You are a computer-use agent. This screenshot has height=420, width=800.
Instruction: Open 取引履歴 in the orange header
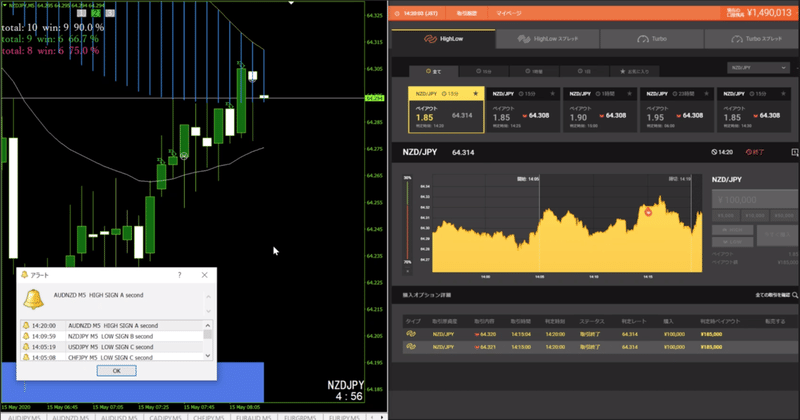[x=466, y=13]
